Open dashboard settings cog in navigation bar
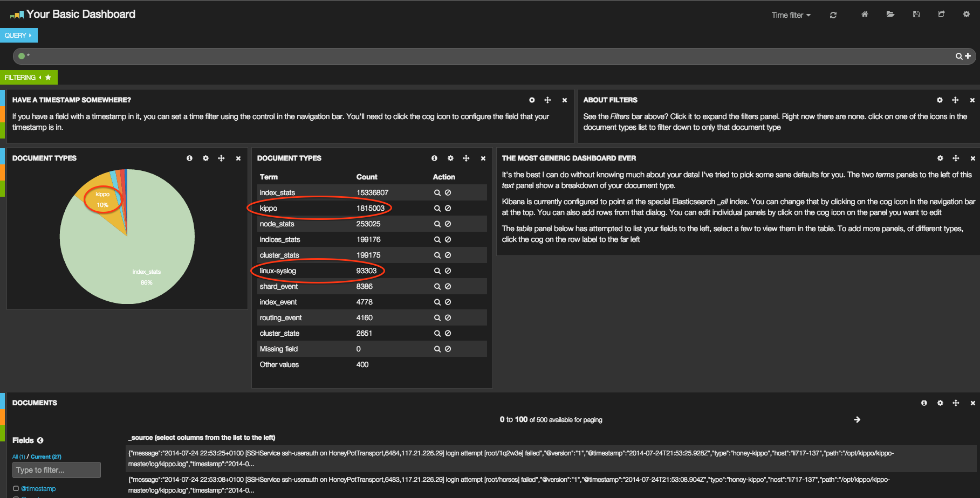The width and height of the screenshot is (980, 498). tap(966, 15)
